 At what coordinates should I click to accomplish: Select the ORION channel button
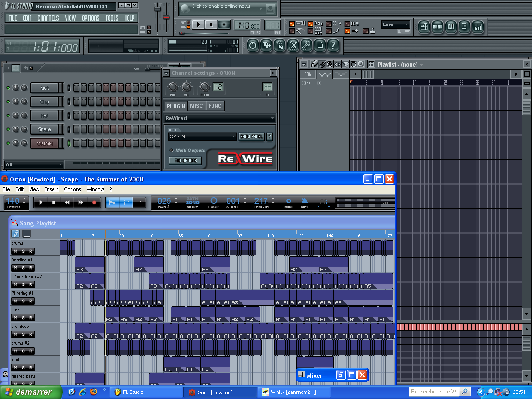coord(44,144)
